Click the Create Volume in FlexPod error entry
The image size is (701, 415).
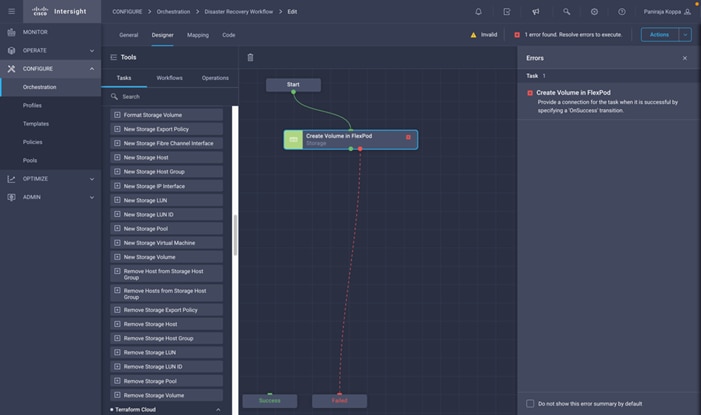coord(608,101)
